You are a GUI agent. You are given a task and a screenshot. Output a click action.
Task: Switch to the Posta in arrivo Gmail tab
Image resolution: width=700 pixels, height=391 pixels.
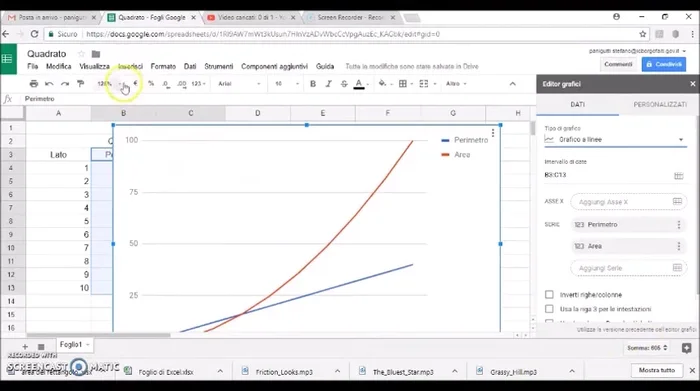[x=52, y=17]
